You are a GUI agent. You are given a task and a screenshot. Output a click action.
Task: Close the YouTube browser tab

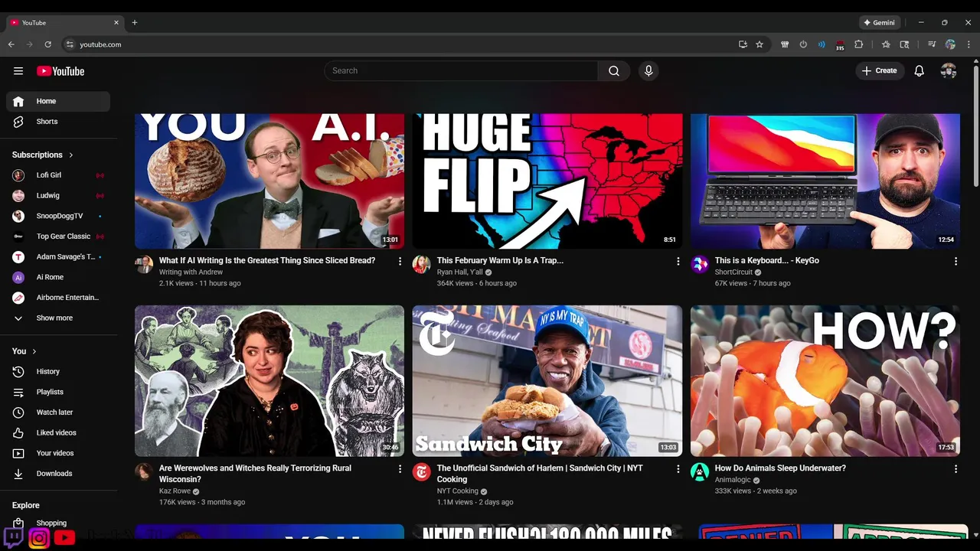click(x=116, y=22)
